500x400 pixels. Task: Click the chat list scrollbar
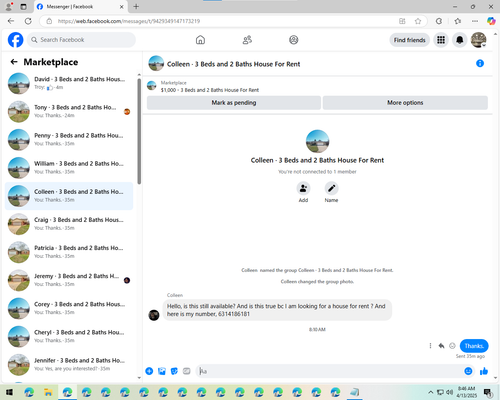139,131
